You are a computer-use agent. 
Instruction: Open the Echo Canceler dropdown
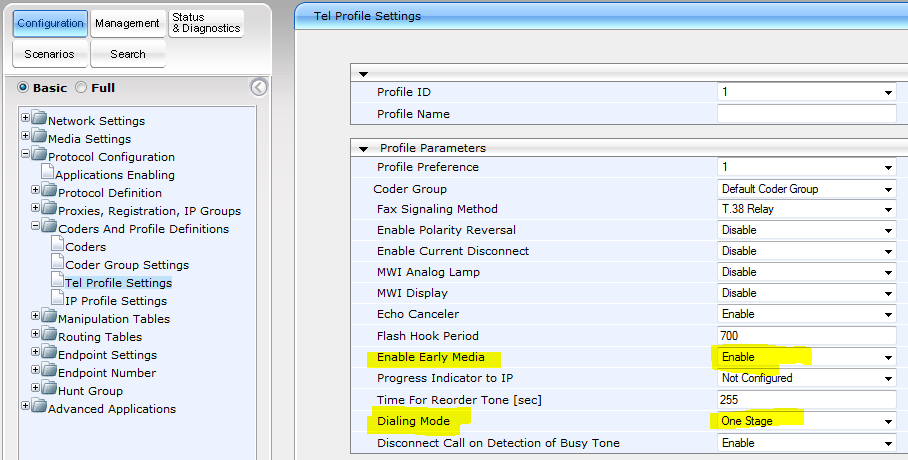(x=807, y=314)
